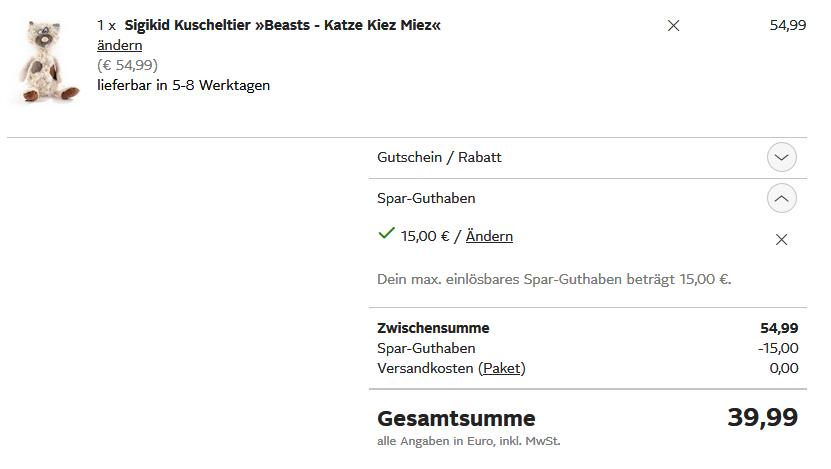
Task: Click the Gesamtsumme amount 39,99
Action: tap(762, 417)
